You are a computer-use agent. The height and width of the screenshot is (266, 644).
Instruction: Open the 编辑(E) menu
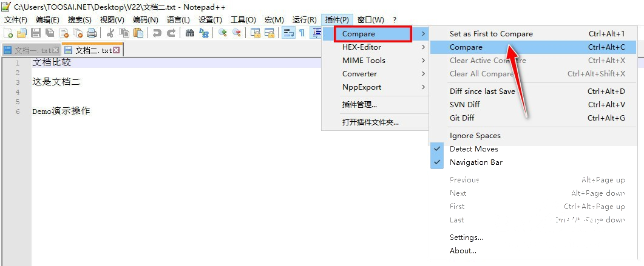(x=47, y=19)
